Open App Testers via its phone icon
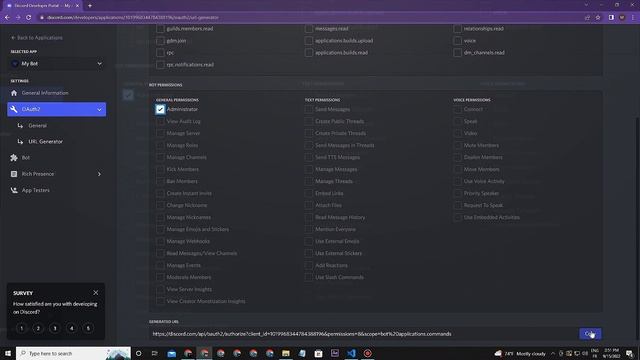 tap(14, 190)
